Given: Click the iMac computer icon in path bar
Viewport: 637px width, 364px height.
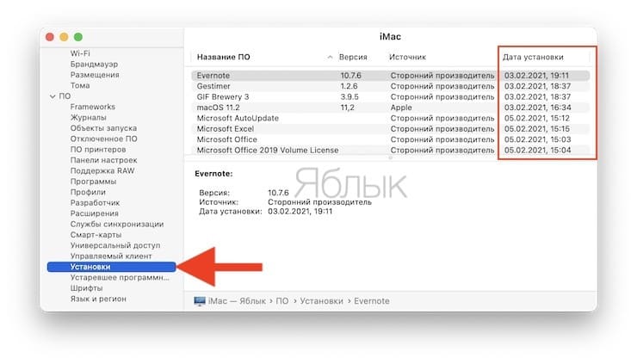Looking at the screenshot, I should [x=200, y=301].
